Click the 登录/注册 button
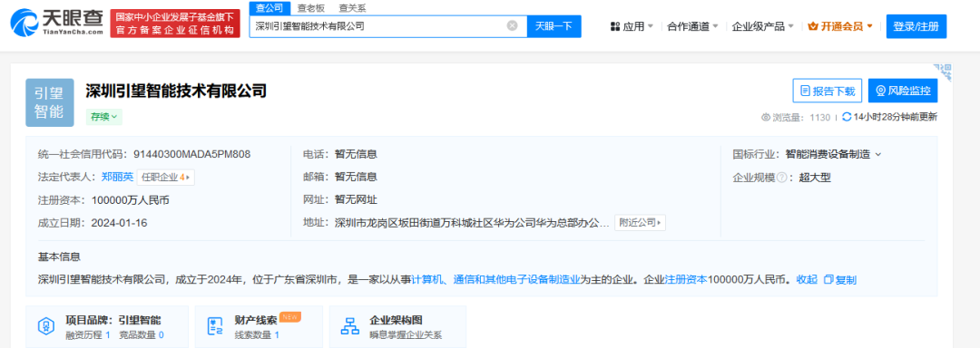980x348 pixels. [x=916, y=26]
